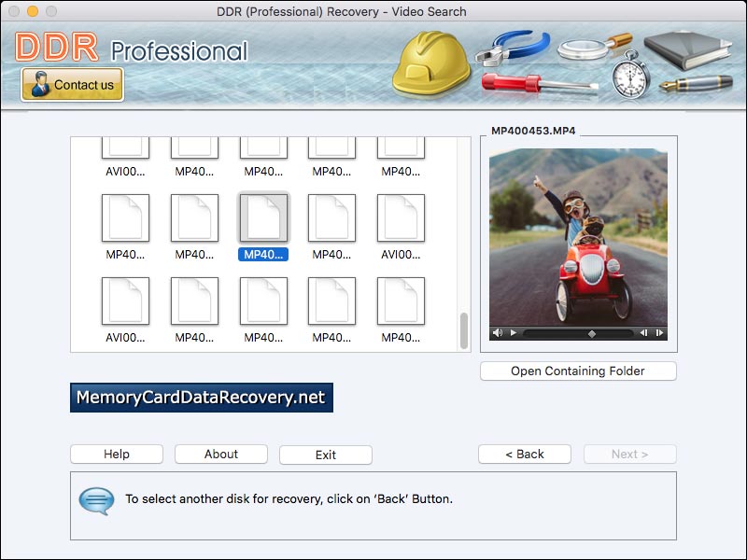Step the video back one frame
The width and height of the screenshot is (747, 560).
tap(644, 332)
